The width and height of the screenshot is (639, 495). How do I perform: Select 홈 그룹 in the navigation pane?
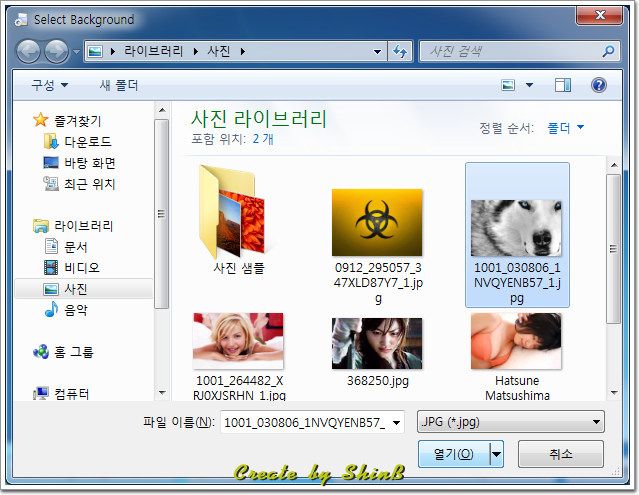(73, 352)
